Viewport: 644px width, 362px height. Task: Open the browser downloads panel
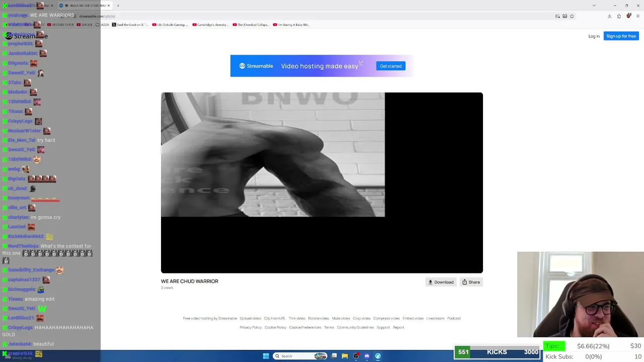coord(609,16)
